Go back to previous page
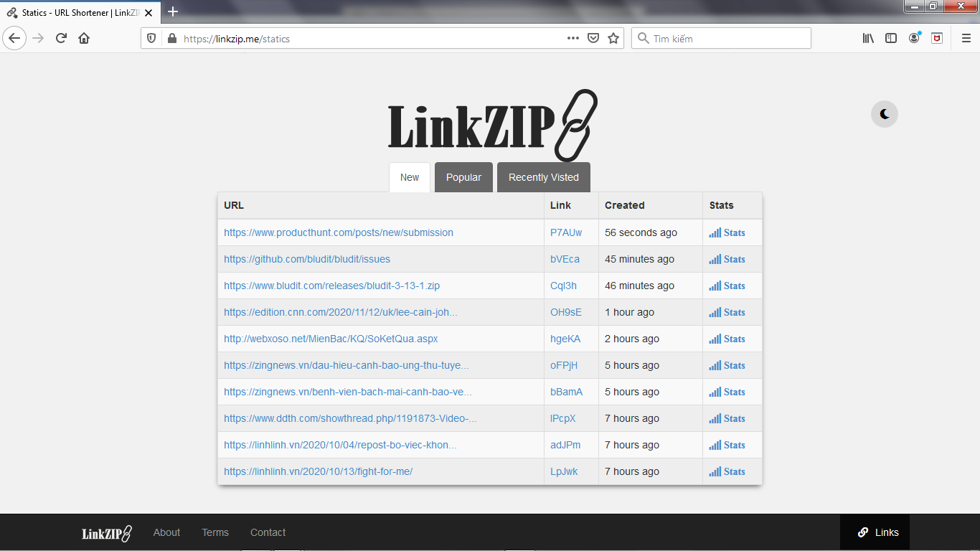 pyautogui.click(x=14, y=39)
